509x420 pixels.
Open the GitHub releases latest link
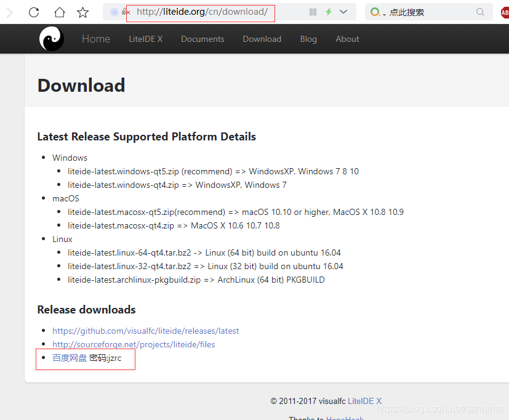[145, 331]
